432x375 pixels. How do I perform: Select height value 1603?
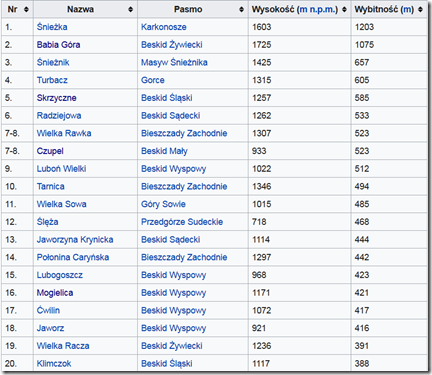pos(262,27)
